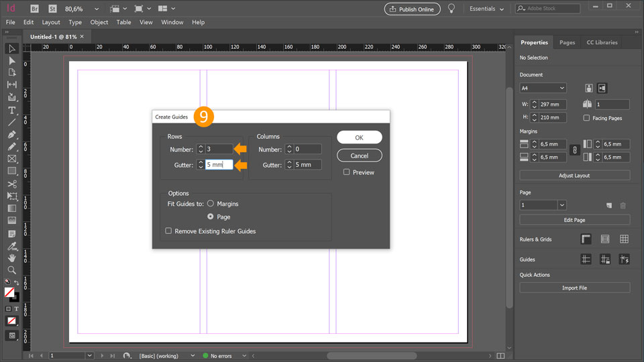Select Fit Guides to Margins
This screenshot has height=362, width=644.
(210, 204)
